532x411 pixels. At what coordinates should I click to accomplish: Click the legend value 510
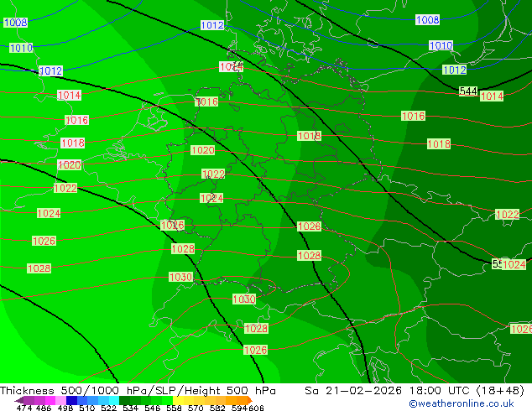[87, 408]
